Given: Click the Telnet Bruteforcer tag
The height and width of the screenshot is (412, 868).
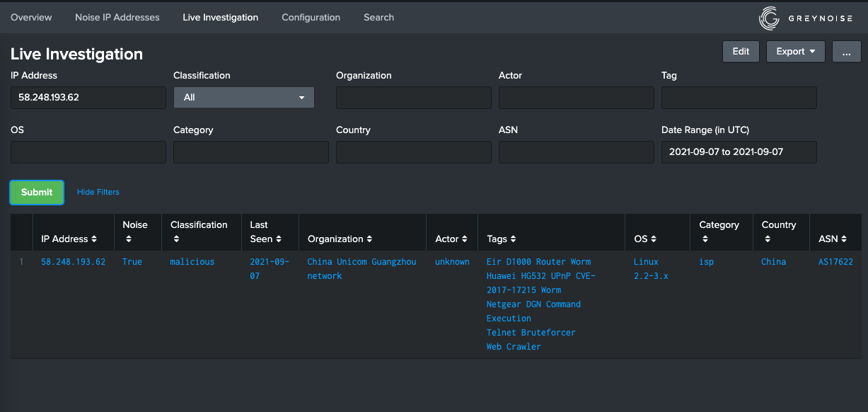Looking at the screenshot, I should pos(531,333).
